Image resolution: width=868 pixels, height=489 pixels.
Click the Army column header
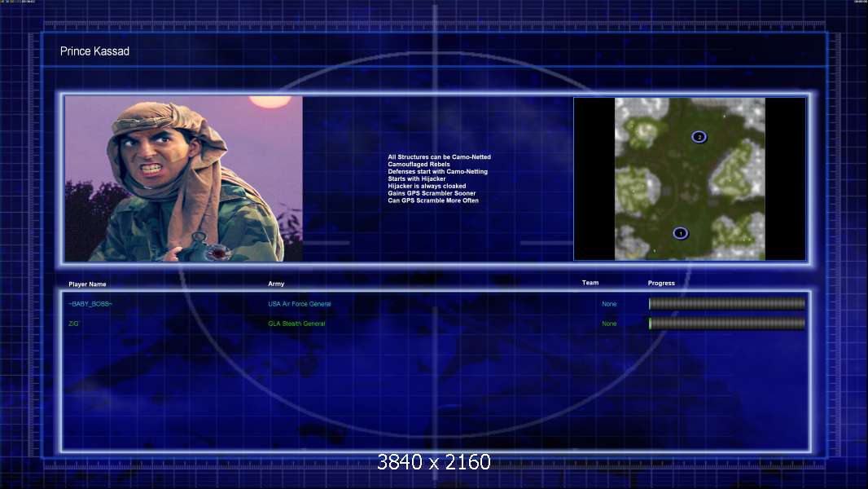276,284
